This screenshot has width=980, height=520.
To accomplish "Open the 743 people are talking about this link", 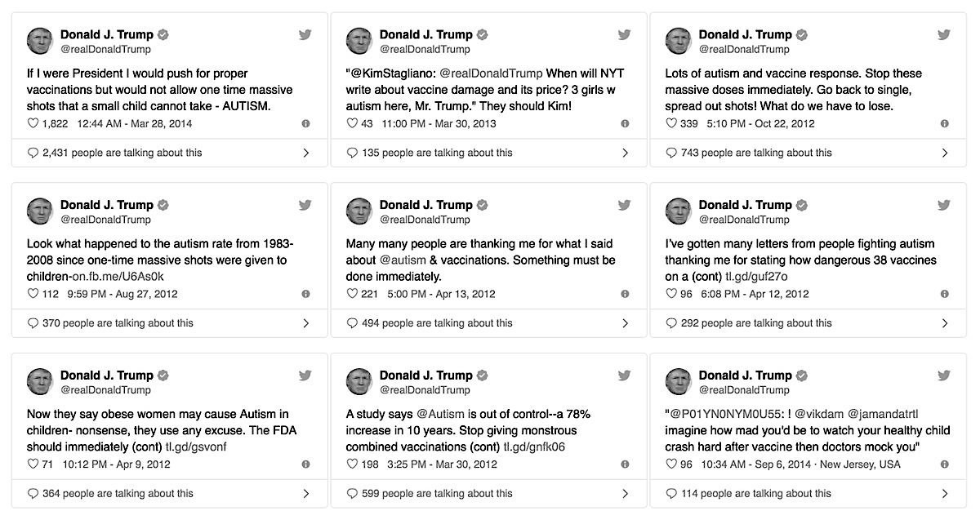I will click(x=756, y=153).
